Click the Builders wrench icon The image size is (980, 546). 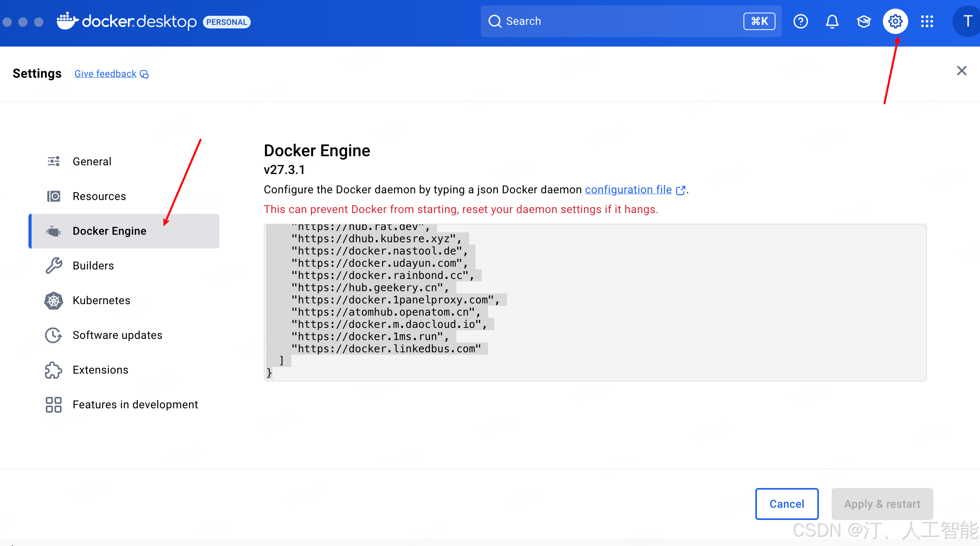[x=54, y=266]
